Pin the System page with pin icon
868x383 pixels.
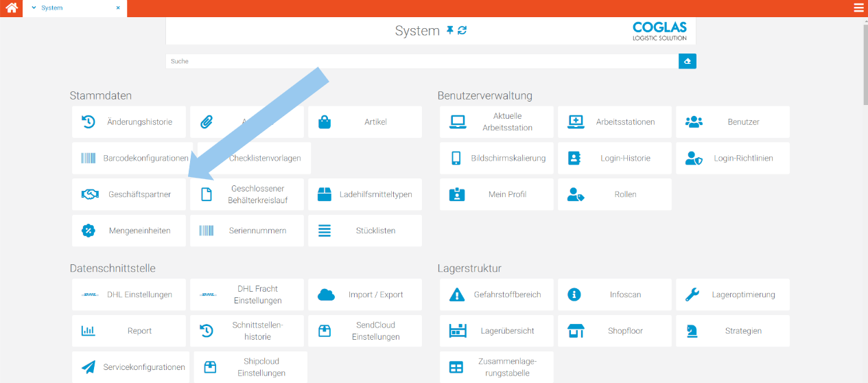(x=450, y=30)
